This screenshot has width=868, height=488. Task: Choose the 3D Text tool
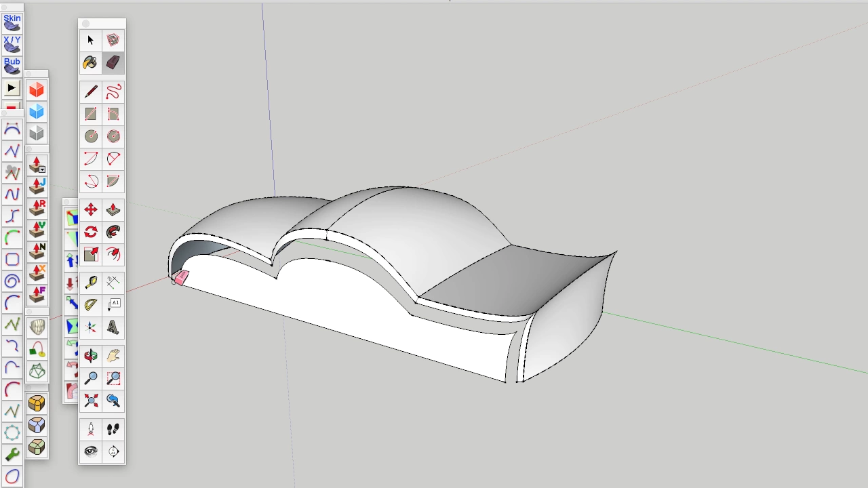[113, 327]
